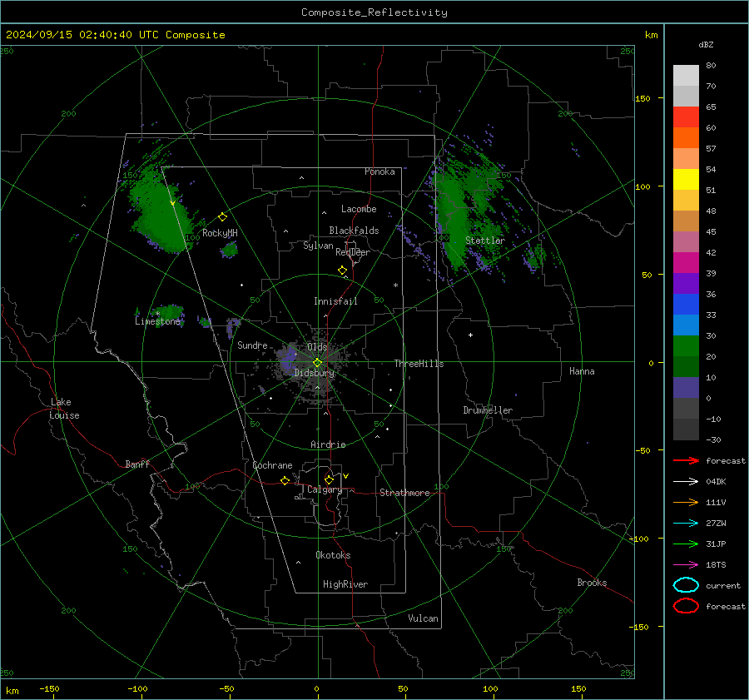Screen dimensions: 749x700
Task: Click the Limestone label near western echoes
Action: point(157,321)
